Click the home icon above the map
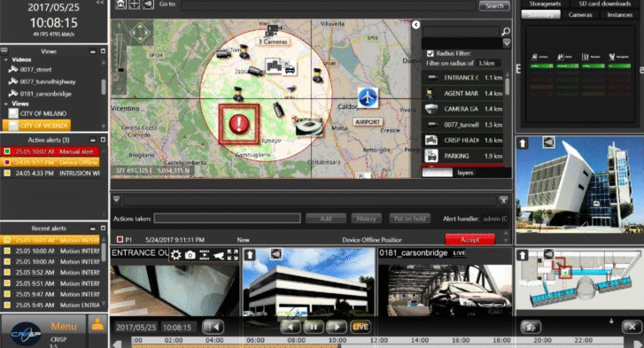This screenshot has width=644, height=348. [x=120, y=4]
